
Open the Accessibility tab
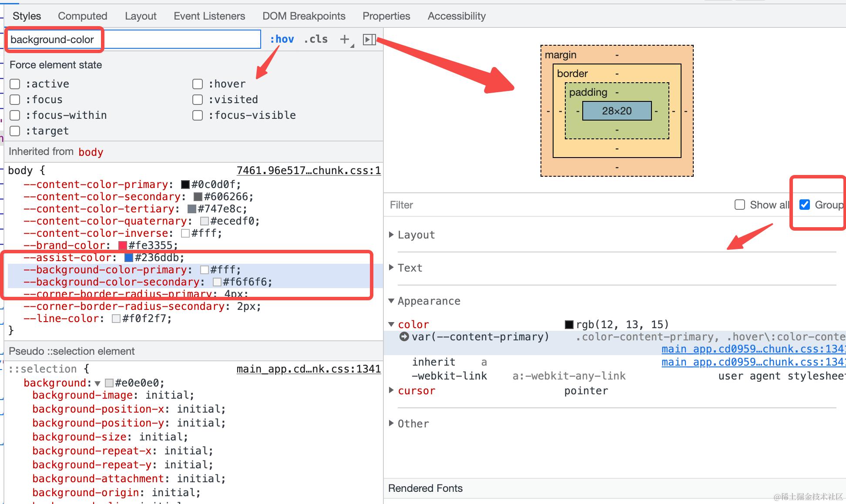point(457,16)
